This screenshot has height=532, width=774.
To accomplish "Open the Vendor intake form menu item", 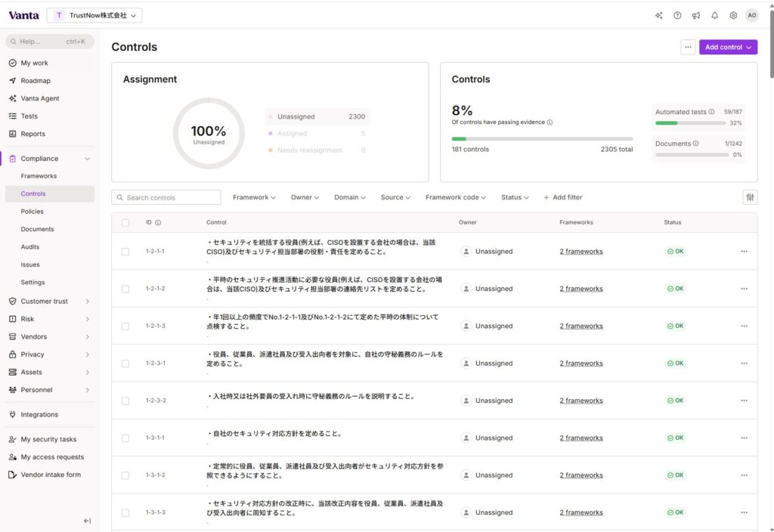I will (51, 475).
